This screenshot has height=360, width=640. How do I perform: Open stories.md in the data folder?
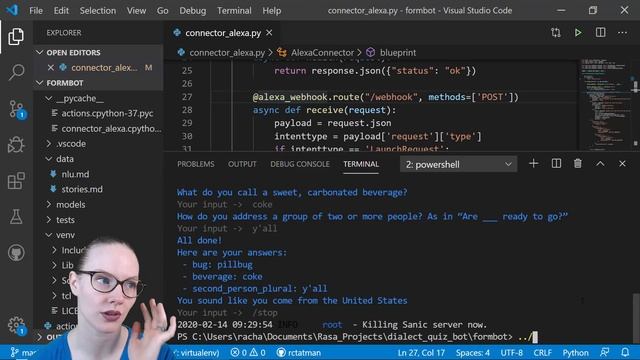(82, 189)
